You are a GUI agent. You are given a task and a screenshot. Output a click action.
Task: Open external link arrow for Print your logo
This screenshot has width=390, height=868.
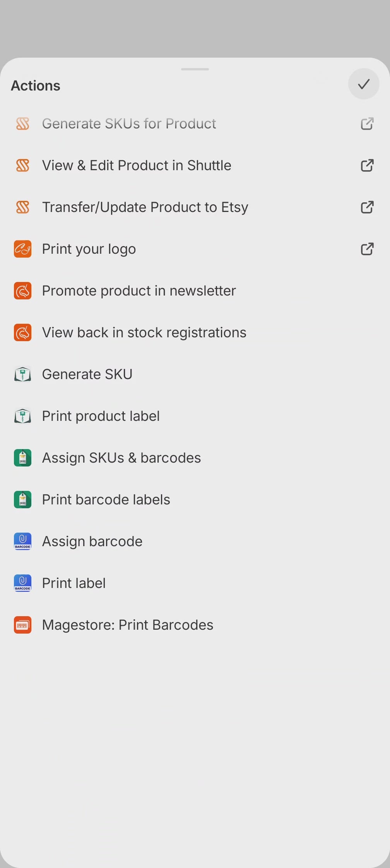(367, 249)
